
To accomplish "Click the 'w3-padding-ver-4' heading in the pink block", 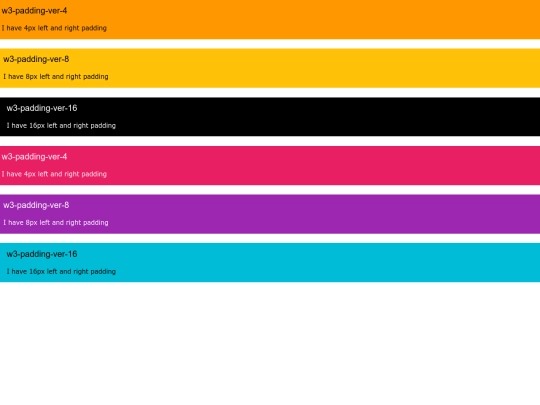I will tap(34, 157).
